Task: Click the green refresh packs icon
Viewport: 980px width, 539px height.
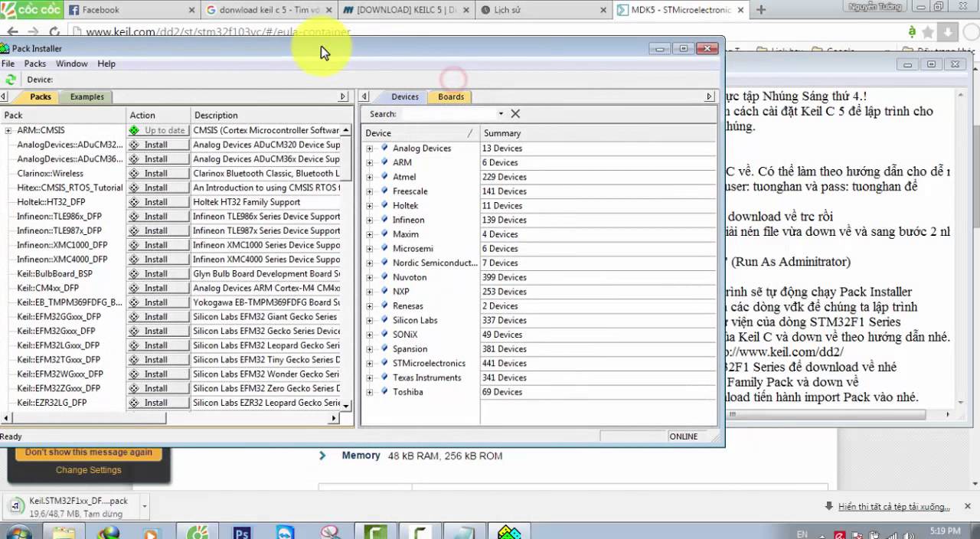Action: tap(11, 80)
